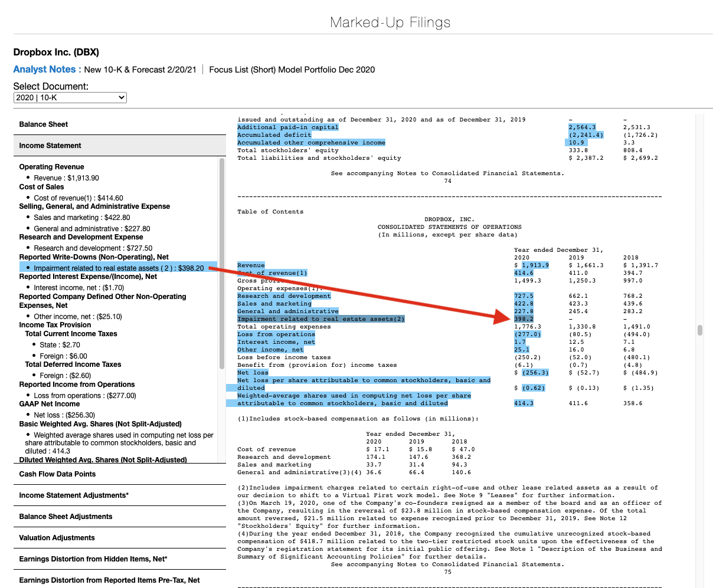
Task: Click highlighted Research and development row label
Action: click(x=284, y=296)
